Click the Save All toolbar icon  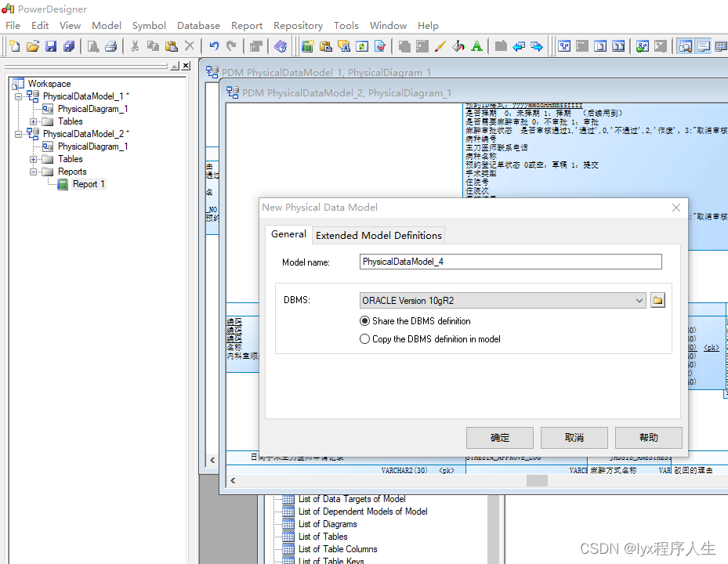[x=69, y=46]
